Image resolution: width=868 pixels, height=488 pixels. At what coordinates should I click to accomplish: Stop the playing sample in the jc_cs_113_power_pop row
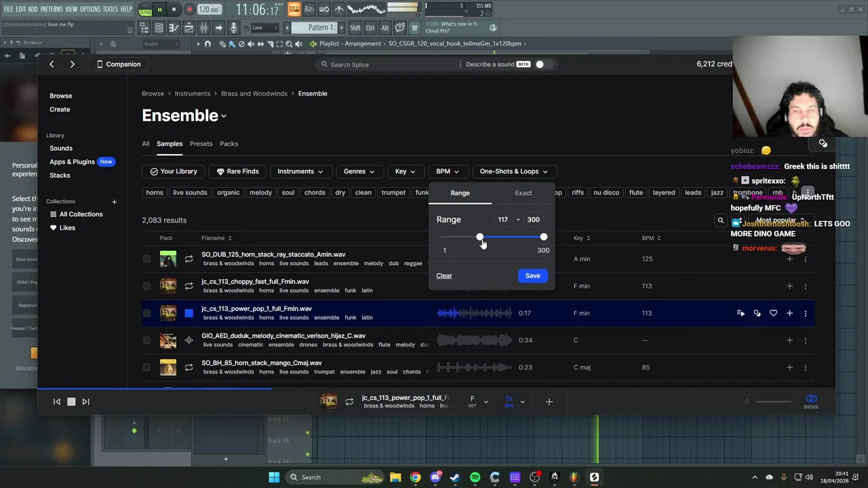(189, 313)
